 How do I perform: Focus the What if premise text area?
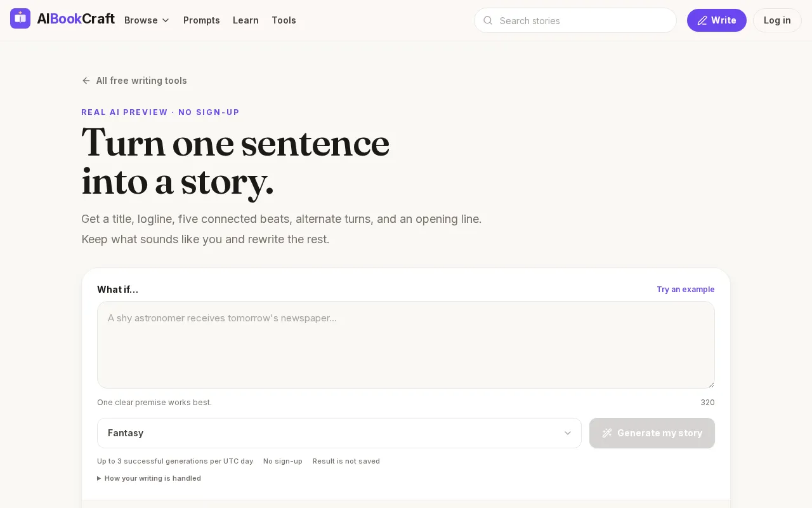pyautogui.click(x=406, y=345)
